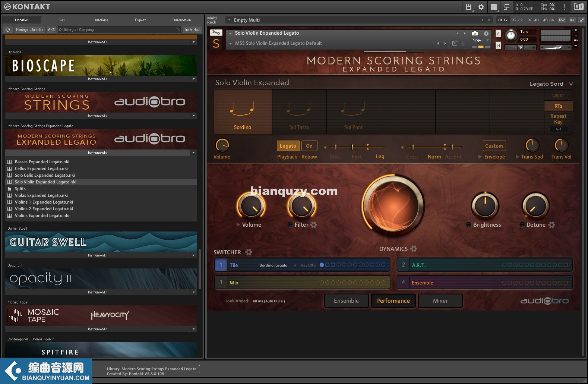Click the snapshot camera icon
The width and height of the screenshot is (588, 384).
coord(475,33)
